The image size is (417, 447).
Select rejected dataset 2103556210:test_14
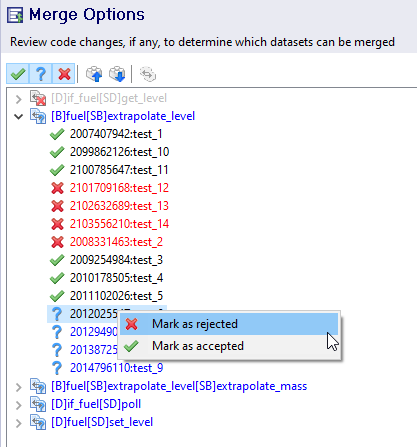[119, 224]
